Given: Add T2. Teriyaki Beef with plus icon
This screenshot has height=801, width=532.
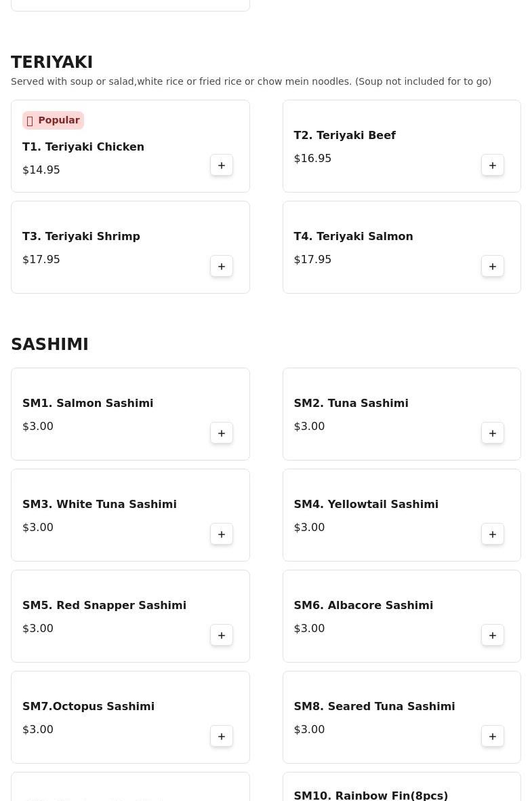Looking at the screenshot, I should click(493, 165).
